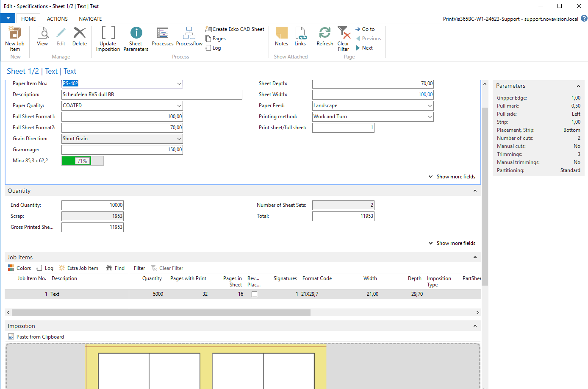588x389 pixels.
Task: Click the Print sheet/full sheet field
Action: coord(343,128)
